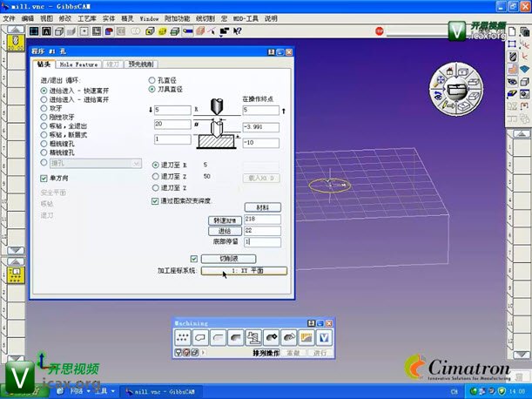Select the 孔直径 radio button
532x399 pixels.
coord(153,79)
